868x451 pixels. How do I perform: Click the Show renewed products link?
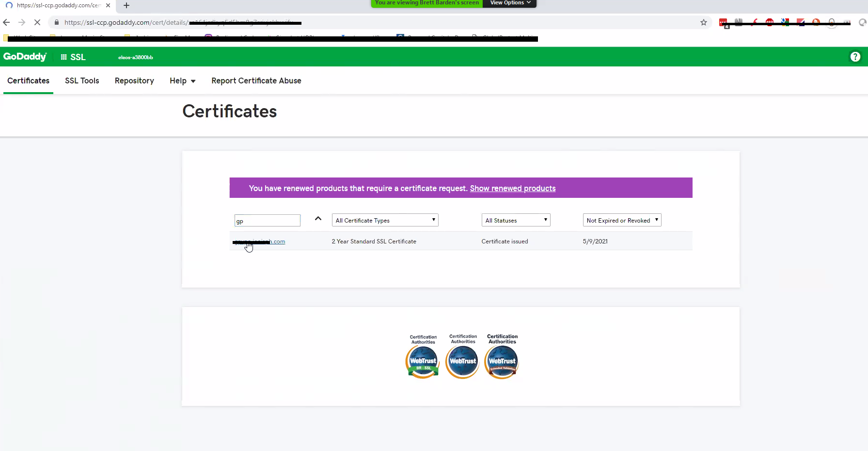(x=512, y=188)
